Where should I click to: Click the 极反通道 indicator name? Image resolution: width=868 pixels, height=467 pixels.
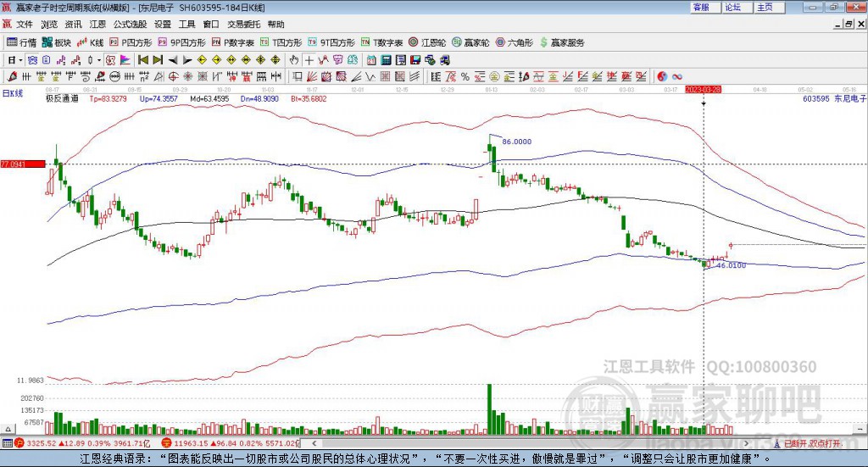62,98
